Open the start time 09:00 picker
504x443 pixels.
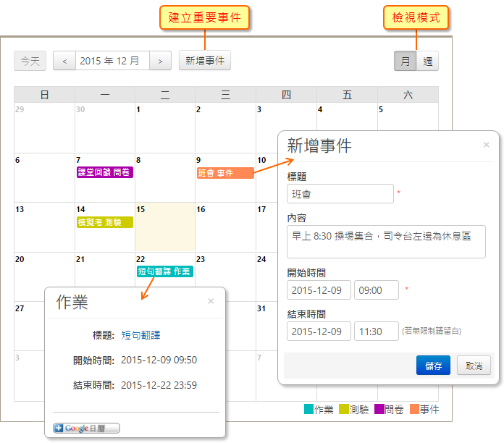pyautogui.click(x=376, y=290)
